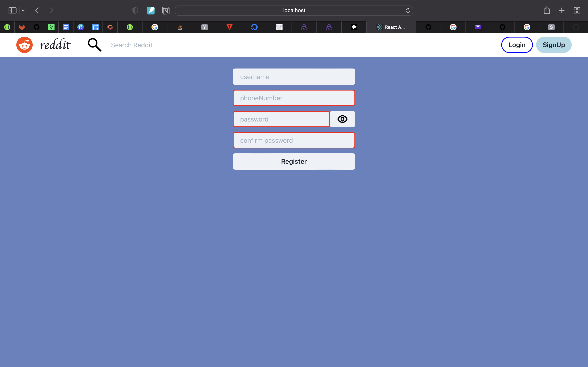
Task: Click the privacy shield icon
Action: [x=135, y=10]
